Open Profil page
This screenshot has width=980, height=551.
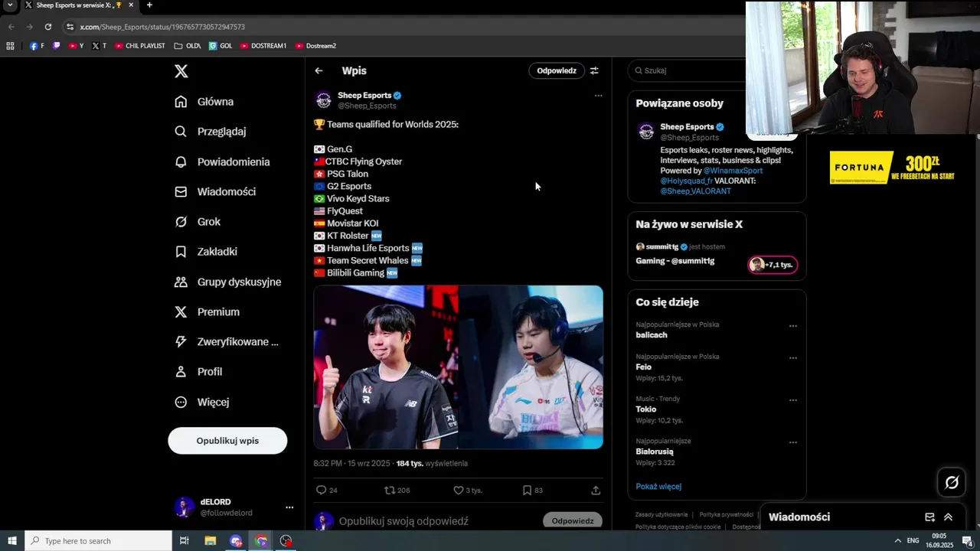point(198,372)
